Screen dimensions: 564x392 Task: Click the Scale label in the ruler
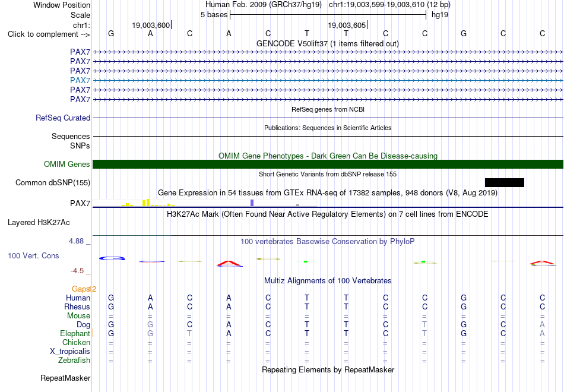(81, 15)
